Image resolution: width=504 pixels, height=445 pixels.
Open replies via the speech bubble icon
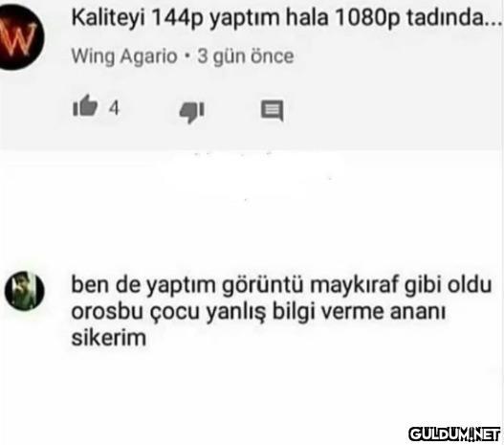click(x=273, y=111)
